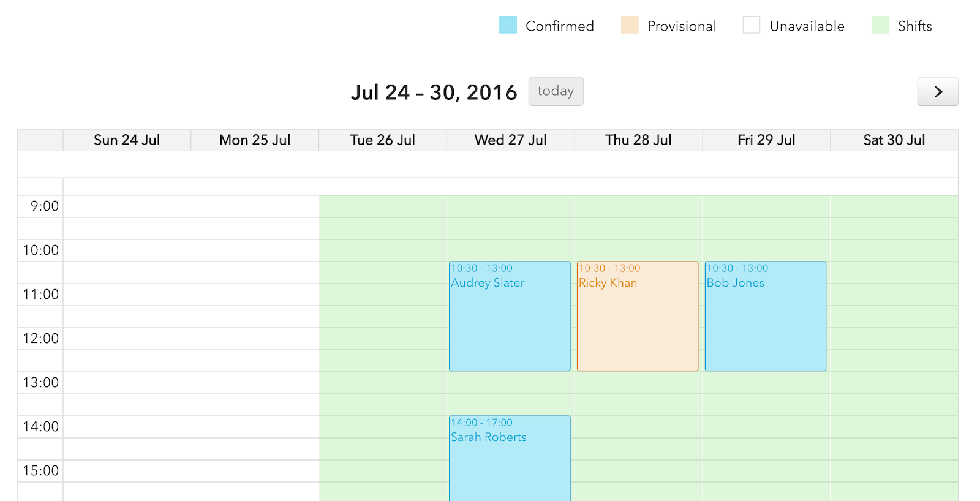980x501 pixels.
Task: Click the Shifts legend green swatch
Action: click(880, 25)
